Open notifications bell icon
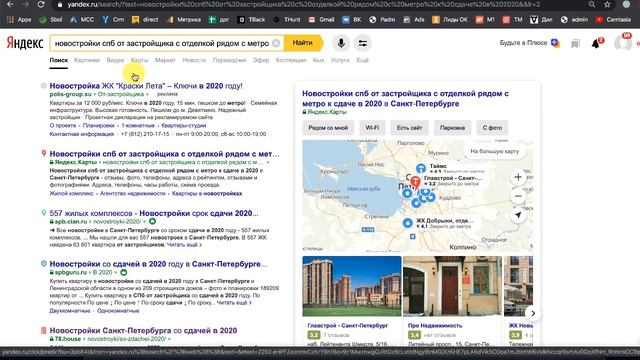Image resolution: width=640 pixels, height=360 pixels. (596, 43)
